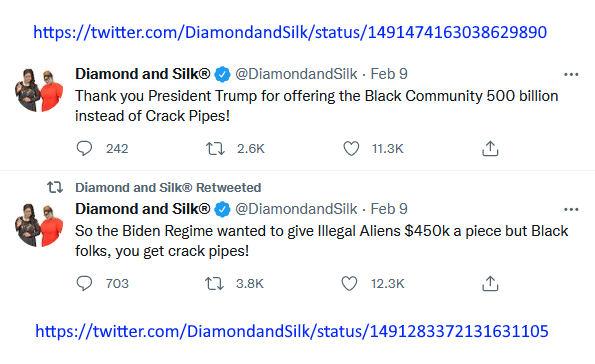The image size is (595, 364).
Task: Open the second tweet's profile avatar
Action: [x=39, y=225]
